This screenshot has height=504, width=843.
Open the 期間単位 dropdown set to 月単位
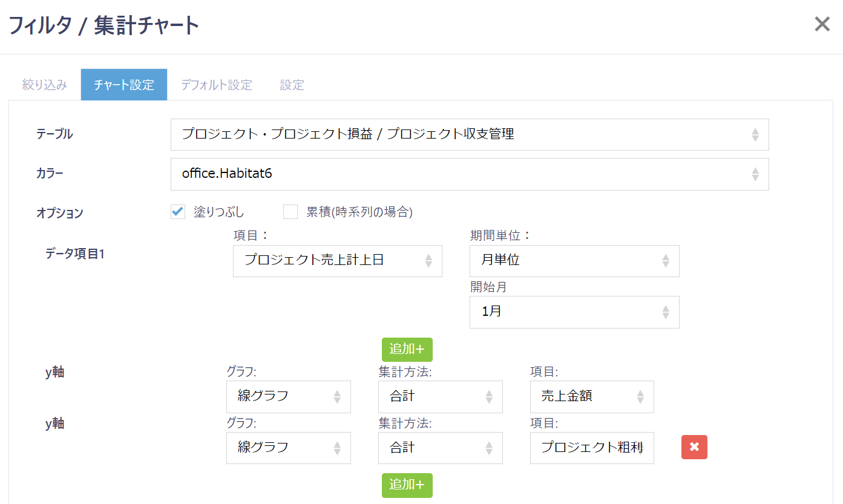pos(574,261)
